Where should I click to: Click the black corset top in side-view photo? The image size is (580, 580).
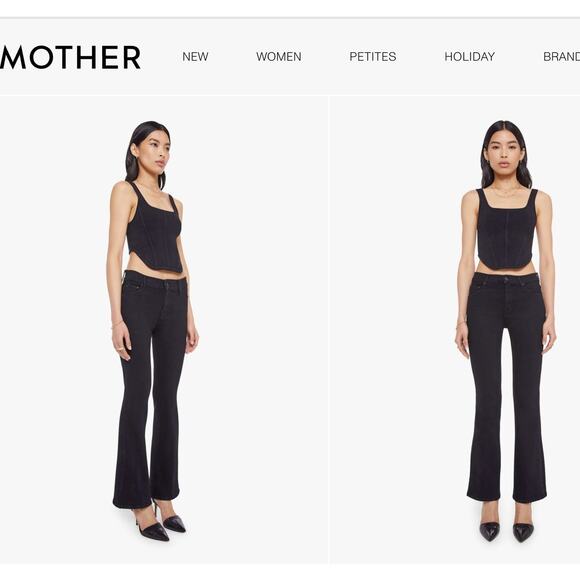click(154, 229)
